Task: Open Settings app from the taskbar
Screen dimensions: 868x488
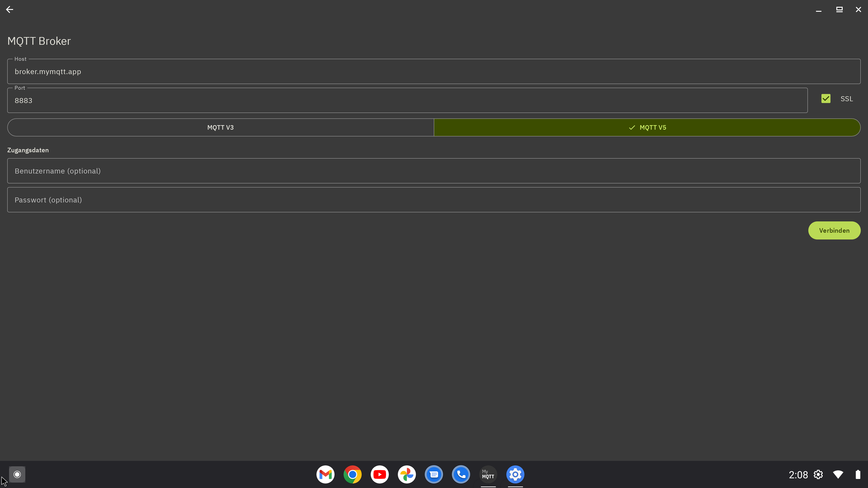Action: click(x=515, y=474)
